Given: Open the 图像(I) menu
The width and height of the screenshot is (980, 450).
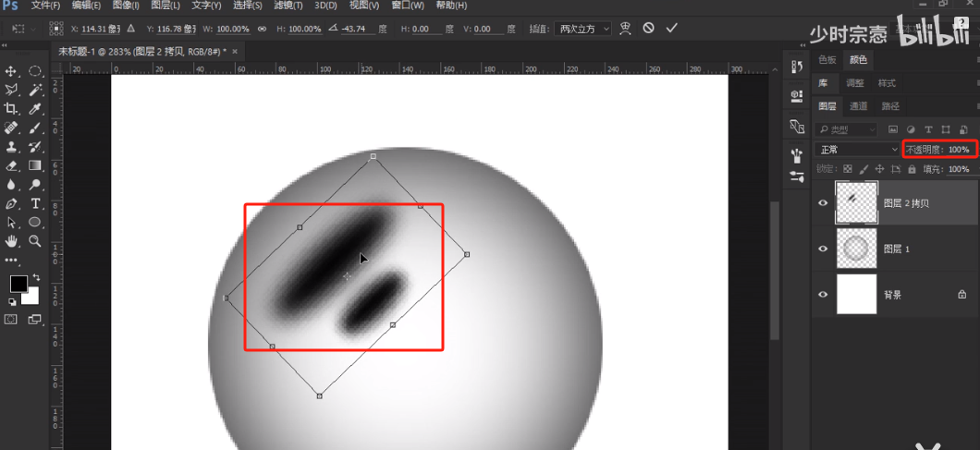Looking at the screenshot, I should [126, 6].
